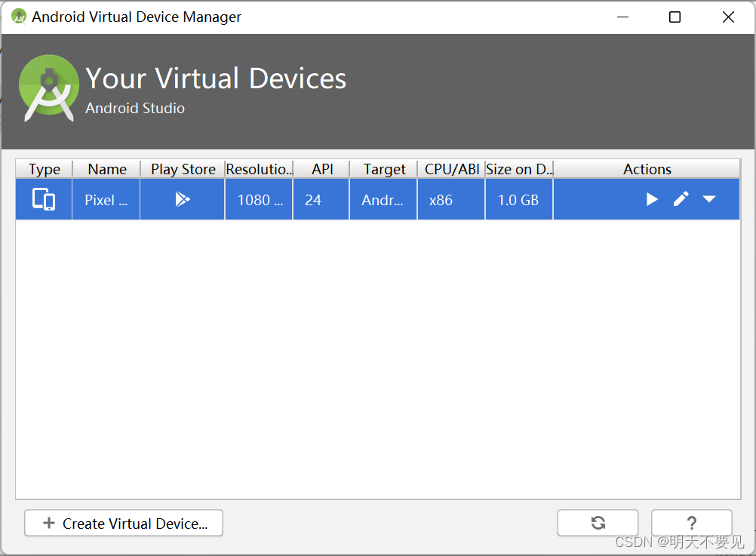Open the Pixel AVD actions dropdown arrow
This screenshot has height=556, width=756.
point(708,199)
